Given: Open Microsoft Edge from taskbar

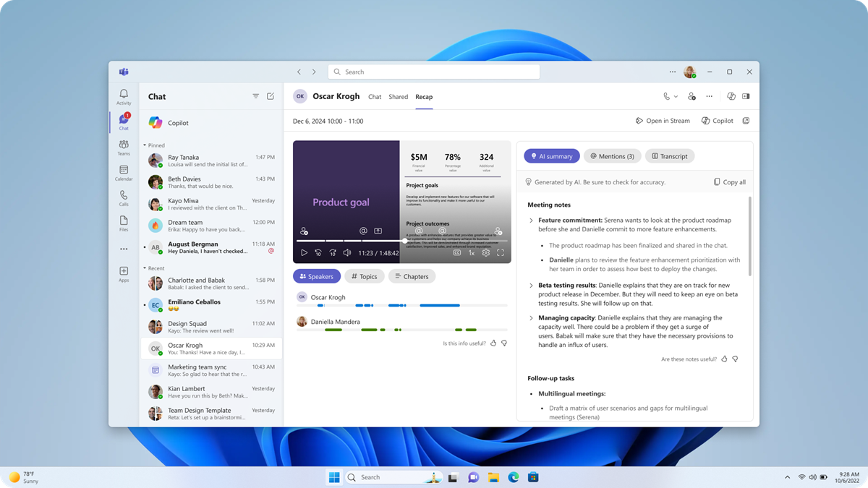Looking at the screenshot, I should coord(514,477).
